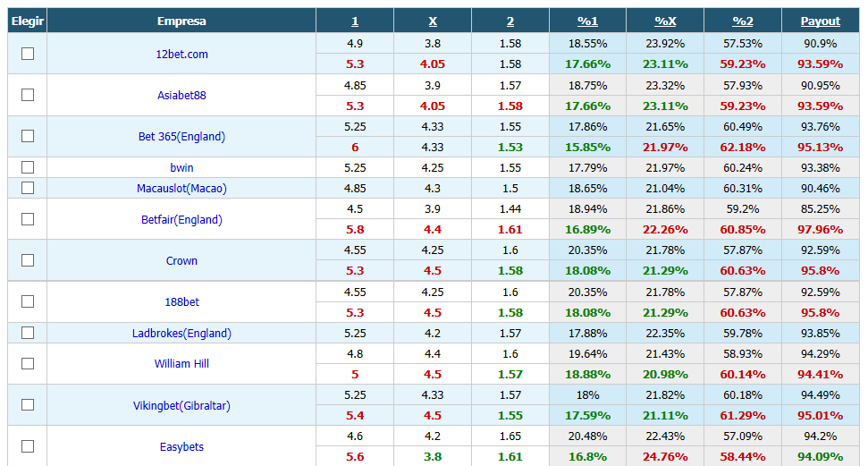Open the Macauslot(Macao) link

tap(181, 189)
